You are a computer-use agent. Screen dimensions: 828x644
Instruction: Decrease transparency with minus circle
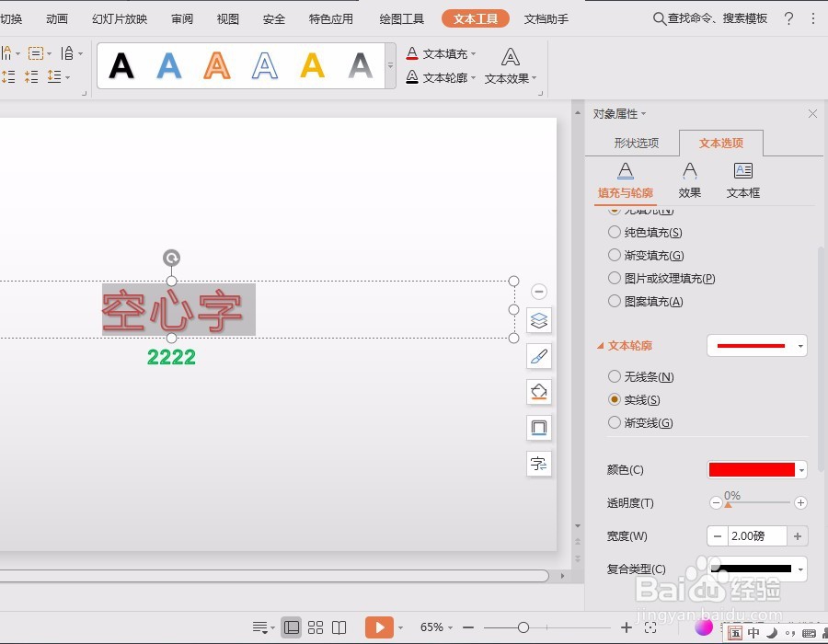[x=716, y=502]
